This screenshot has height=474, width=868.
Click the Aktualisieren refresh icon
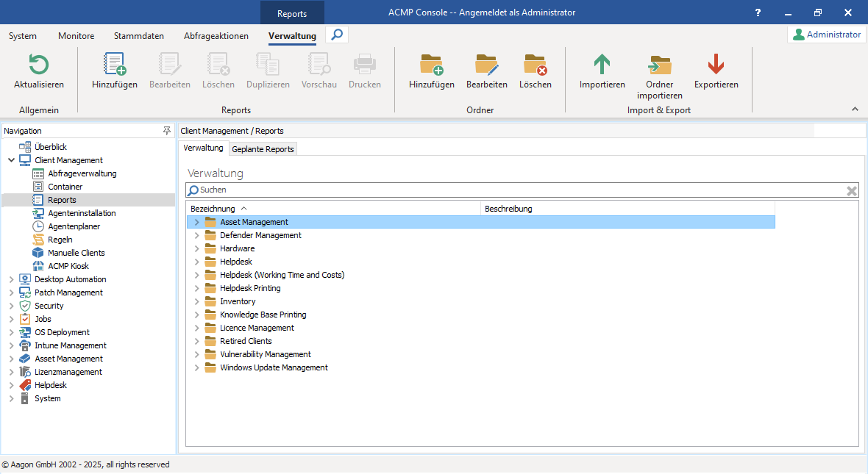38,65
